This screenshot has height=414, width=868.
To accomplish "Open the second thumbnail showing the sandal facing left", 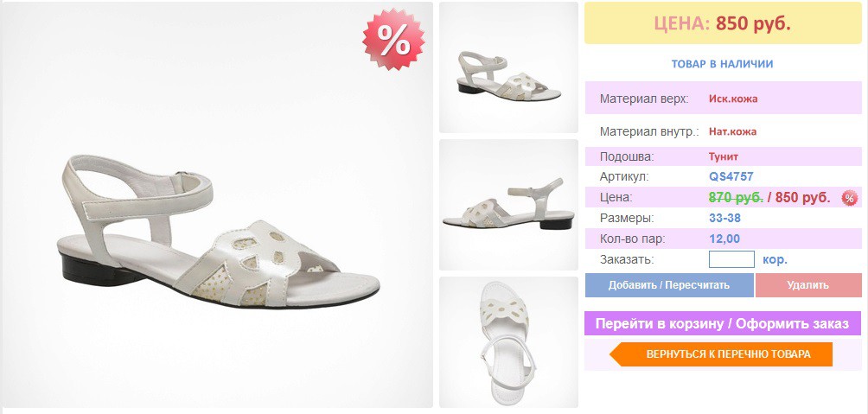I will click(508, 205).
